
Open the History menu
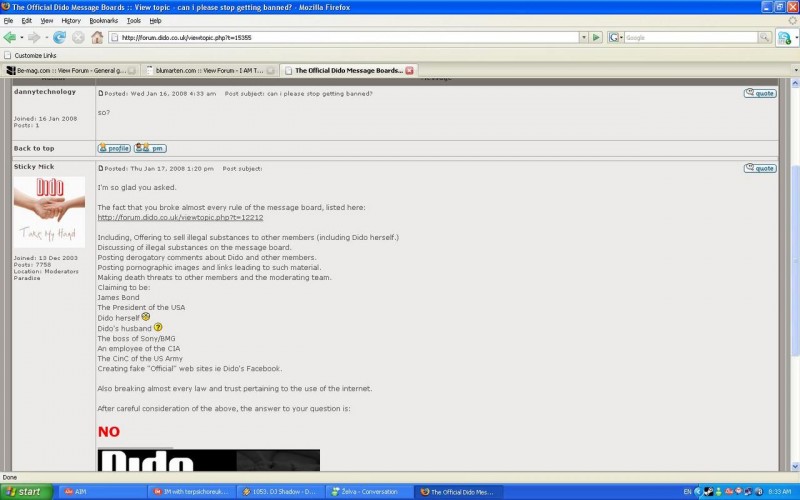71,21
